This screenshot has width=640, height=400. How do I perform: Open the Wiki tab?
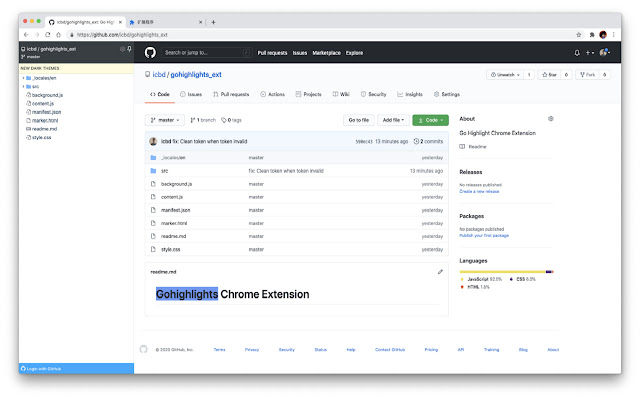[341, 94]
